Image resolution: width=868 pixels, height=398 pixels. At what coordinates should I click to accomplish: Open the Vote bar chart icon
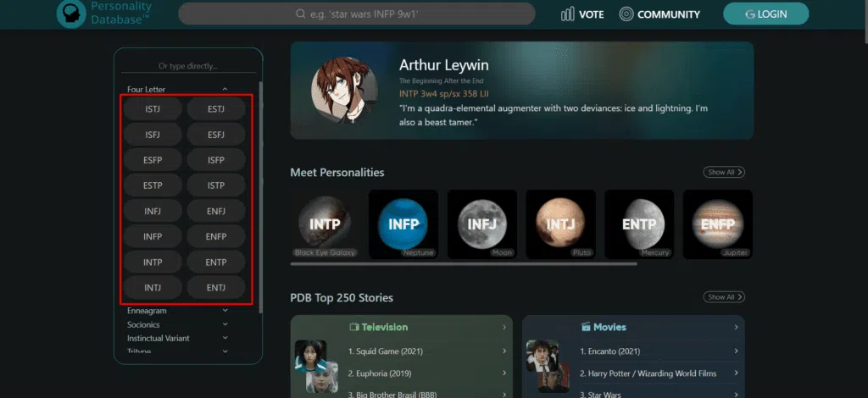pyautogui.click(x=568, y=14)
